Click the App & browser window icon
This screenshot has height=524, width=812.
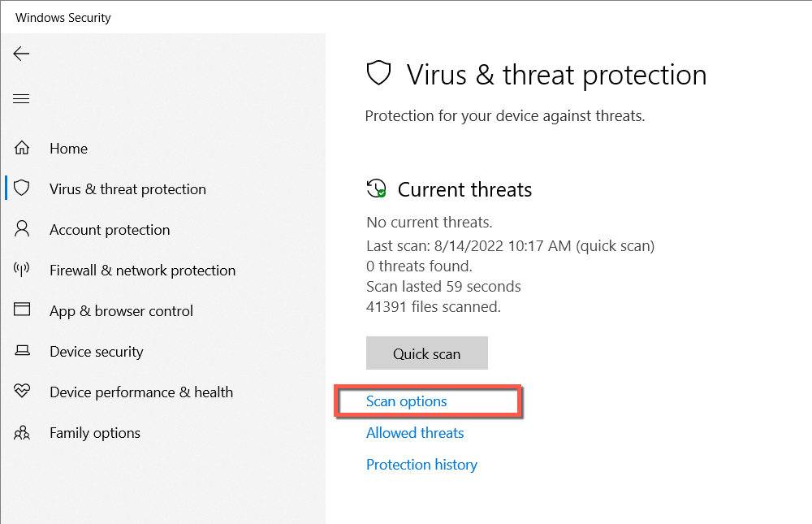pyautogui.click(x=22, y=310)
